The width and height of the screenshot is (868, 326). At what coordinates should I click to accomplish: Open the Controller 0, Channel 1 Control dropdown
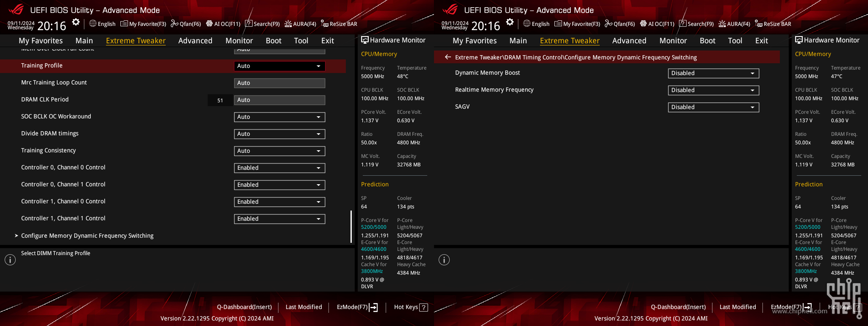(x=280, y=185)
